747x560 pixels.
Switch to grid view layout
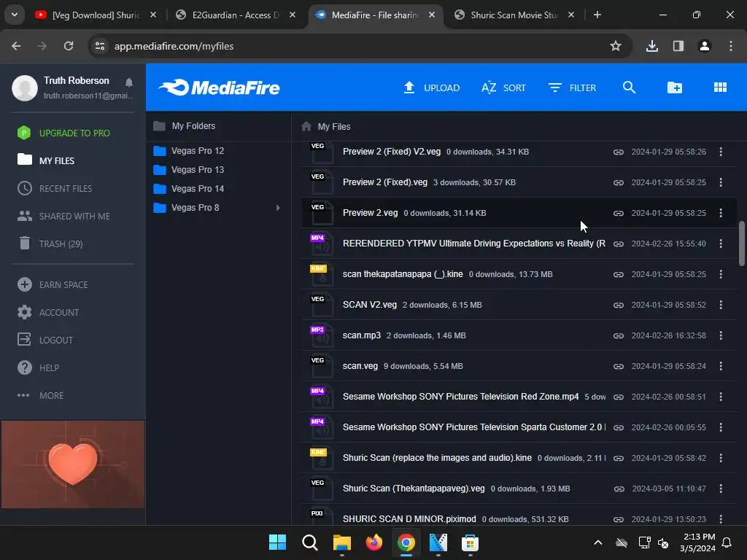(720, 87)
